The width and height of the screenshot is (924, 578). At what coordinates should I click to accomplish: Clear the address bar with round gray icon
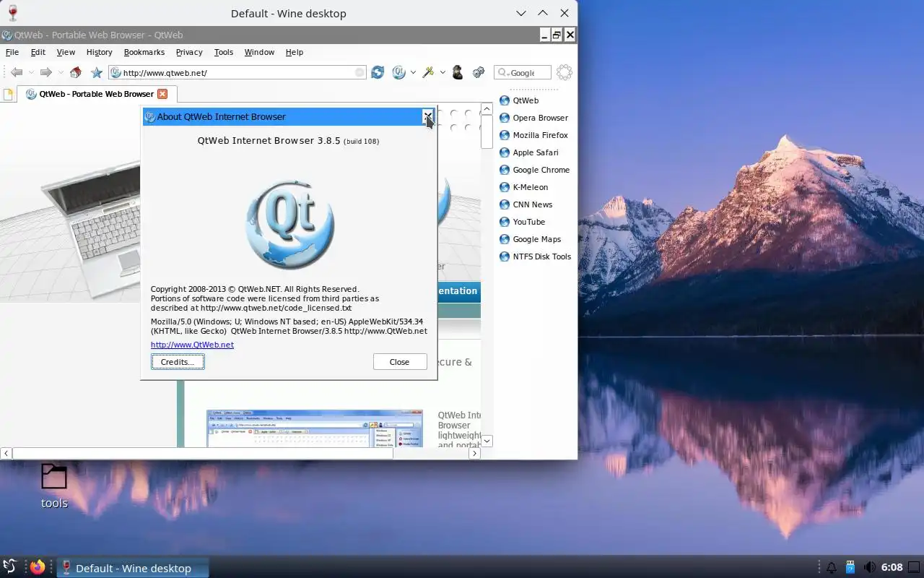pos(359,72)
